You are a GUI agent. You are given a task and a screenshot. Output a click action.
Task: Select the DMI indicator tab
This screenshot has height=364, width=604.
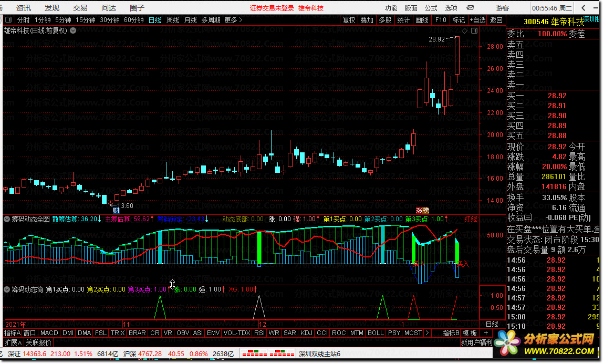pyautogui.click(x=68, y=333)
